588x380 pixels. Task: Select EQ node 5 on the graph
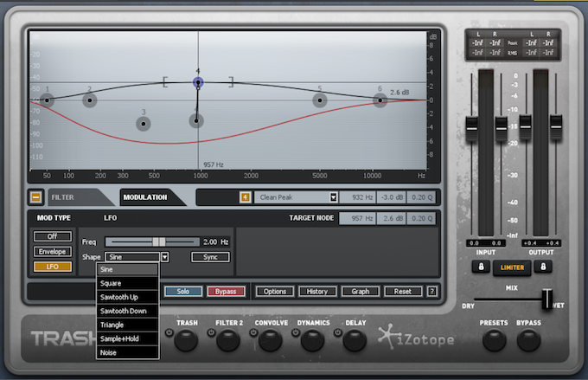tap(319, 100)
